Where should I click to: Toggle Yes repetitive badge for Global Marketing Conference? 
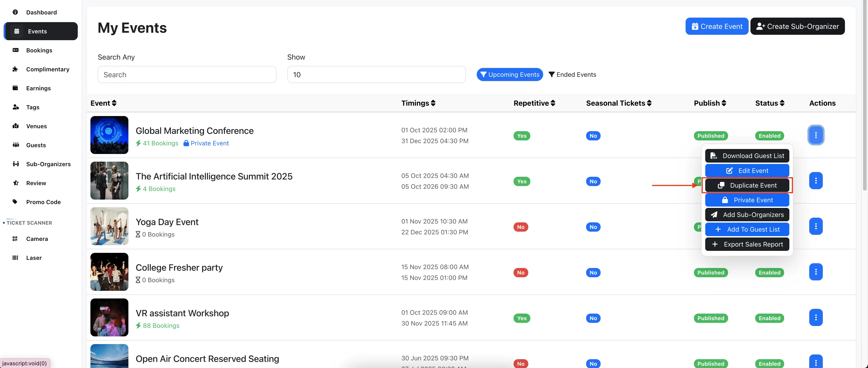click(x=522, y=136)
